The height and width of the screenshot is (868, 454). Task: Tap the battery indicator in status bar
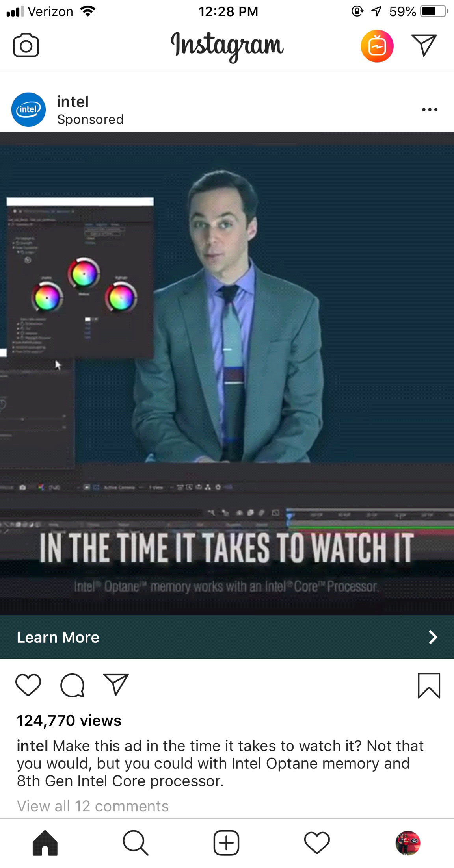pos(434,11)
